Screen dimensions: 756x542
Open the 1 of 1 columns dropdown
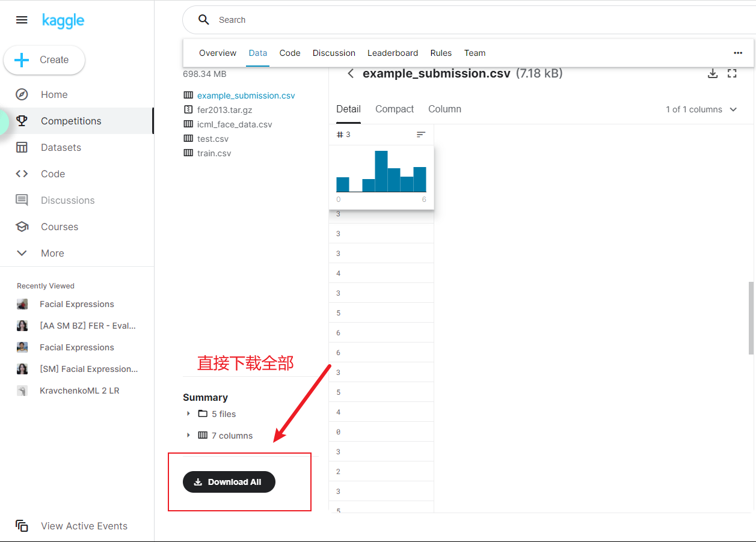point(701,109)
